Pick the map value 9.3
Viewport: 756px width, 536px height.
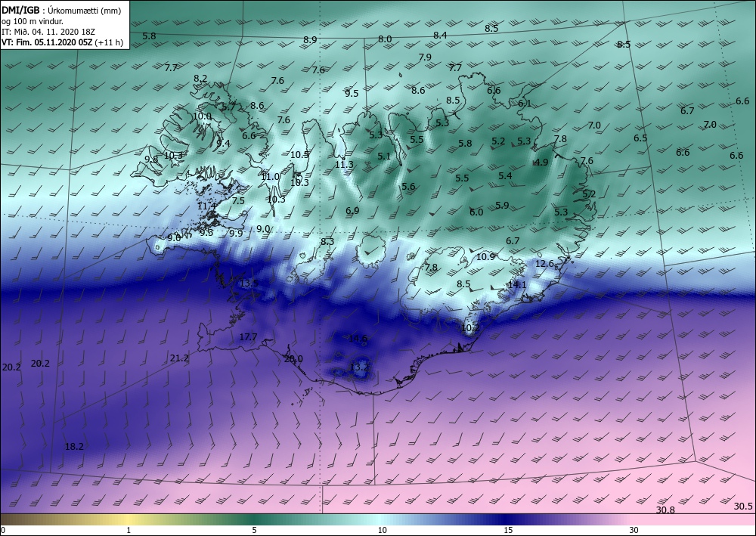(x=206, y=232)
